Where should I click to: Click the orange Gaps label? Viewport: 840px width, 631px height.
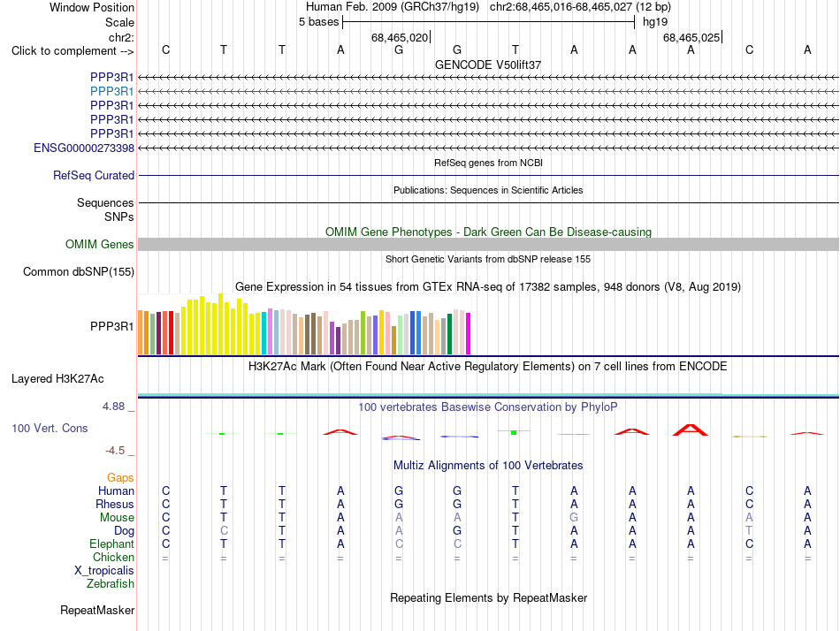(120, 477)
